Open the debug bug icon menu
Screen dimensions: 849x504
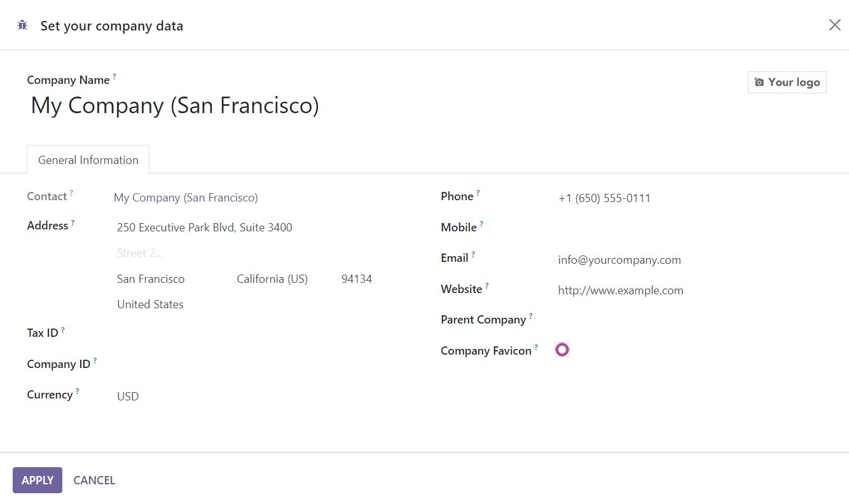click(x=22, y=25)
